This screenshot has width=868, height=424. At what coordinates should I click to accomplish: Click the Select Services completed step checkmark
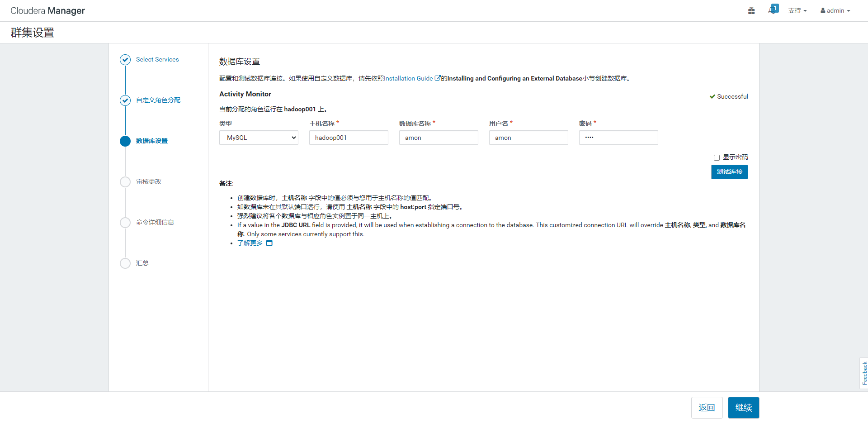[125, 60]
